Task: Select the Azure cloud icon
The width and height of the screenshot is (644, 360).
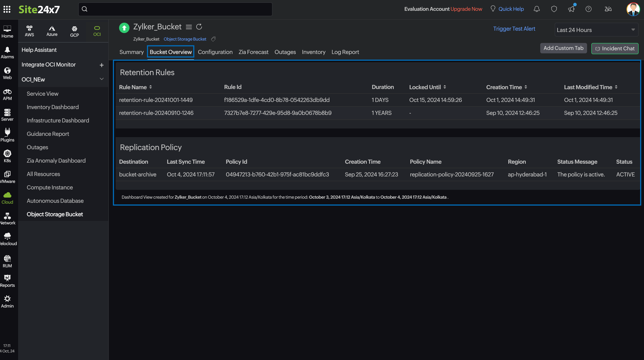Action: pyautogui.click(x=52, y=31)
